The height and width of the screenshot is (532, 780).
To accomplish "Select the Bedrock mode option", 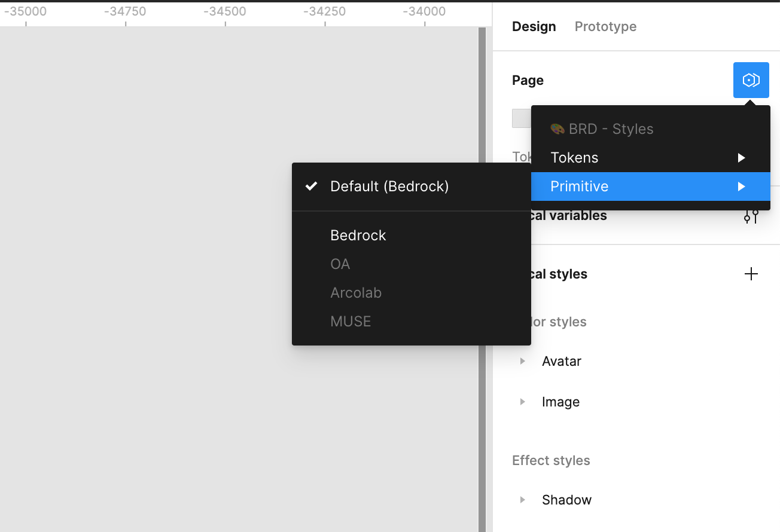I will click(x=411, y=236).
